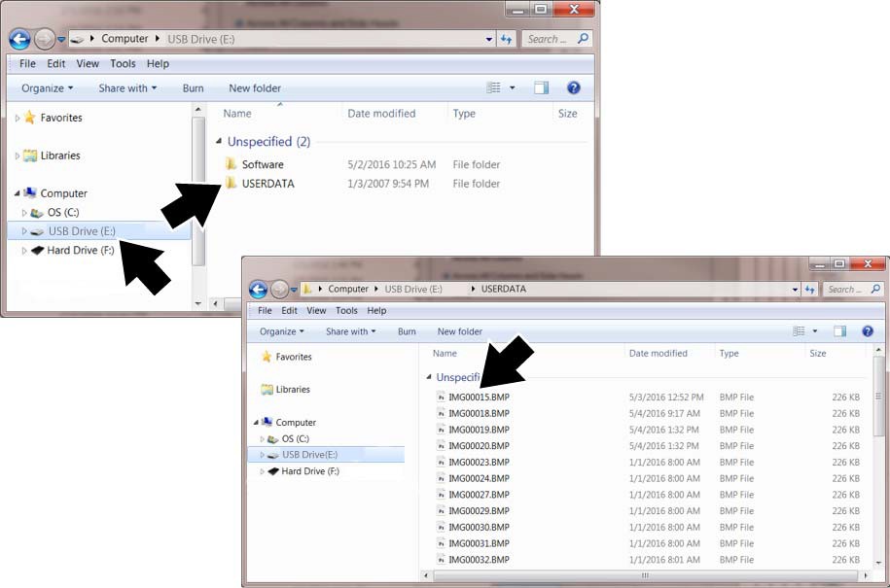Open the USERDATA folder in file list

[267, 183]
